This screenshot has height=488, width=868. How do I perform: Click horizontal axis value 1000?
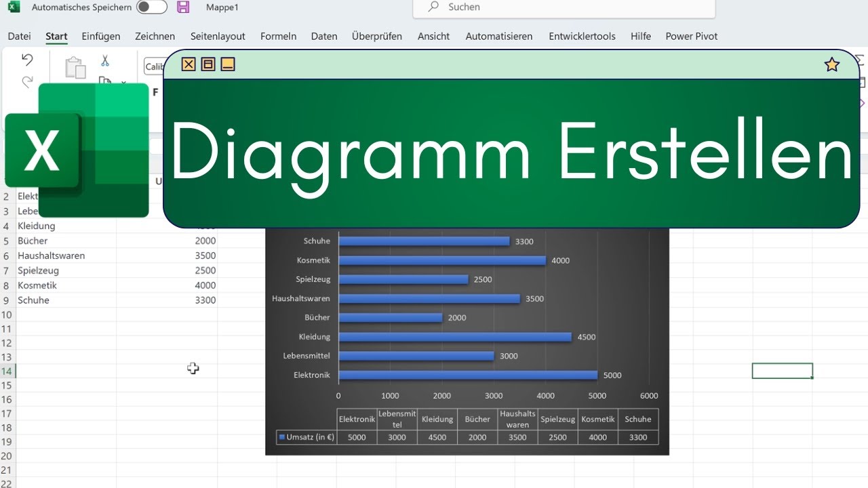click(x=390, y=396)
